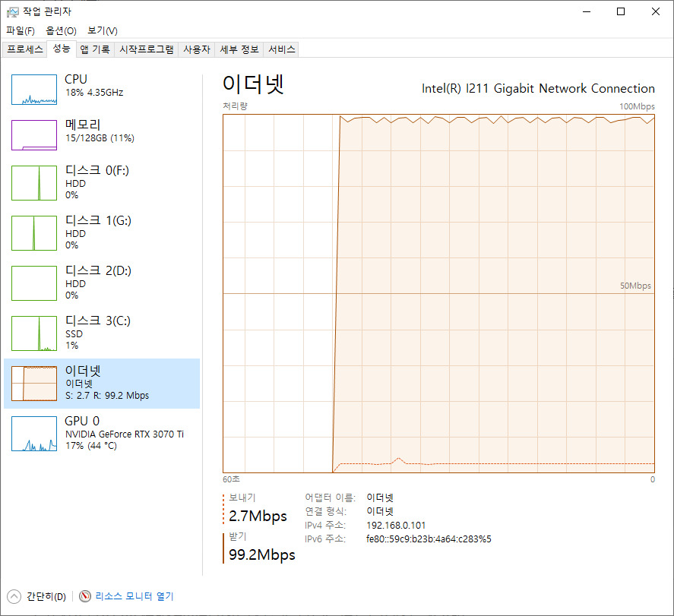This screenshot has height=616, width=674.
Task: Click the 리소스 모니터 열기 link
Action: [134, 596]
